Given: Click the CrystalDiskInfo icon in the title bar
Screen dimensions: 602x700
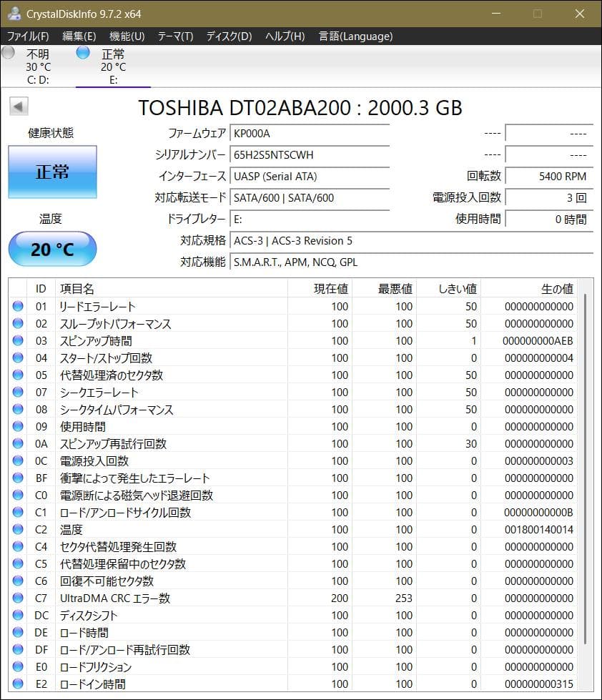Looking at the screenshot, I should coord(15,12).
